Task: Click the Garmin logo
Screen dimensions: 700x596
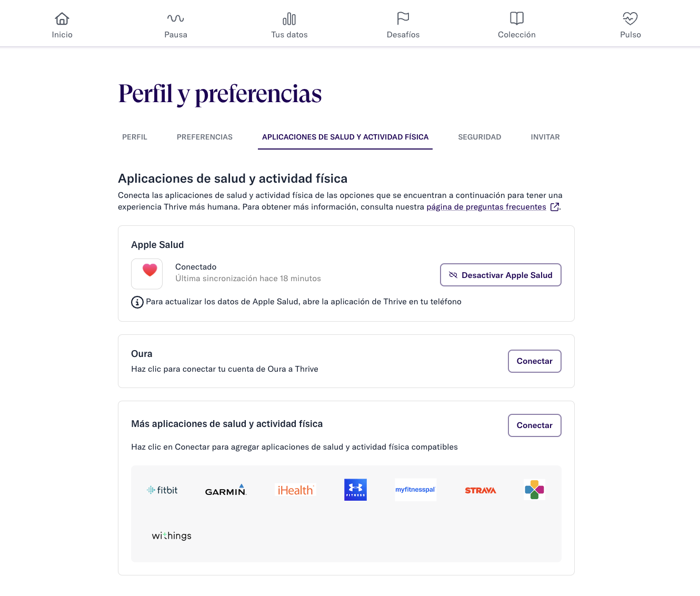Action: 226,490
